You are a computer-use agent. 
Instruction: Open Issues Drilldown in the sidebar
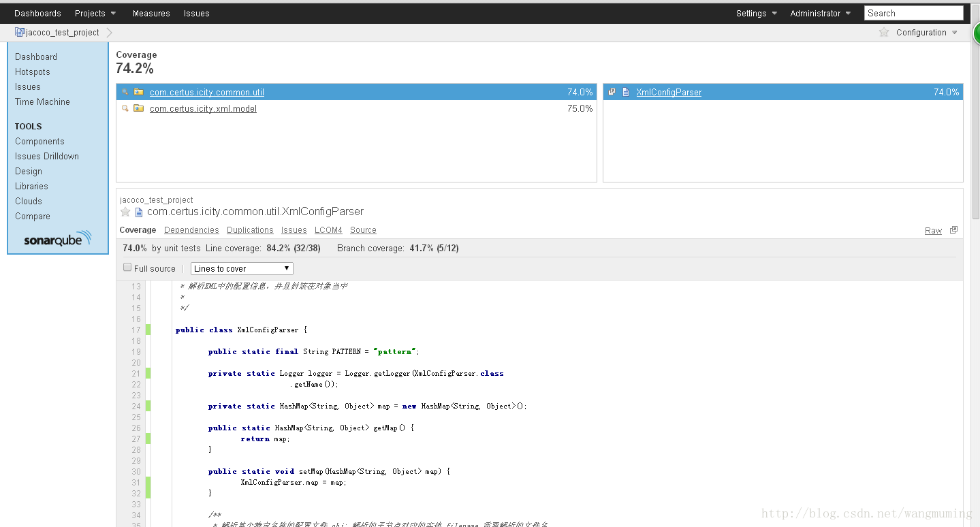pyautogui.click(x=47, y=156)
